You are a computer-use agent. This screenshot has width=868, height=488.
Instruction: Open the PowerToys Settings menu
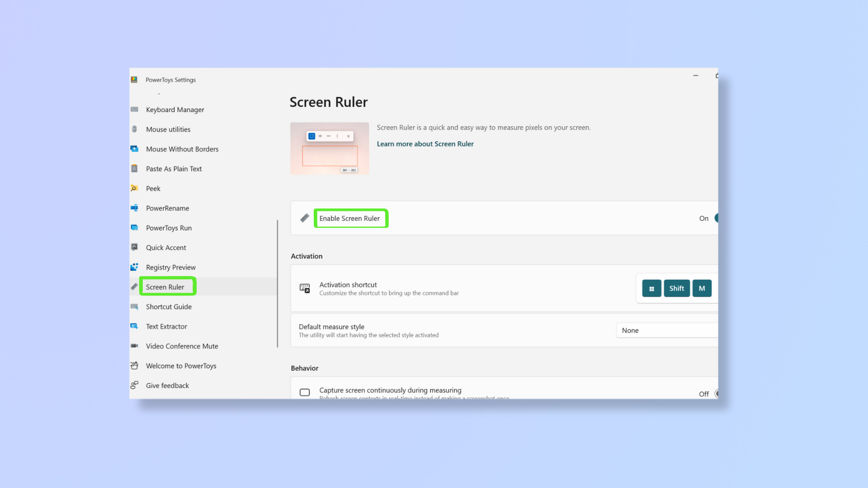click(171, 79)
